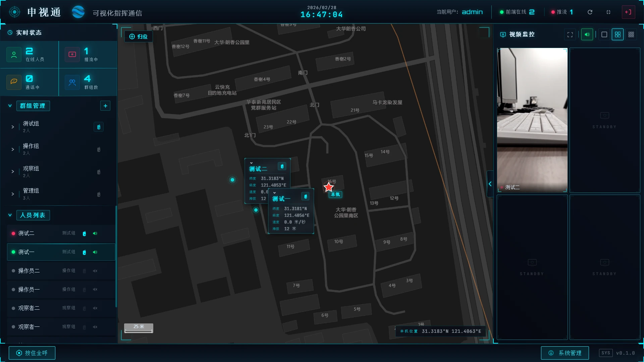
Task: Click the fullscreen icon in video monitoring panel
Action: coord(570,34)
